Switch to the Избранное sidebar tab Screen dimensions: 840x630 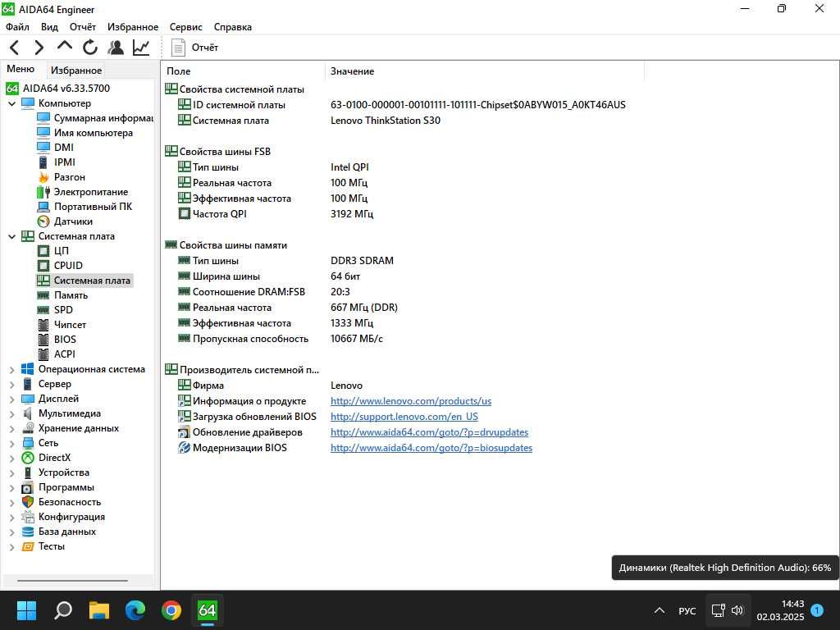click(x=76, y=71)
